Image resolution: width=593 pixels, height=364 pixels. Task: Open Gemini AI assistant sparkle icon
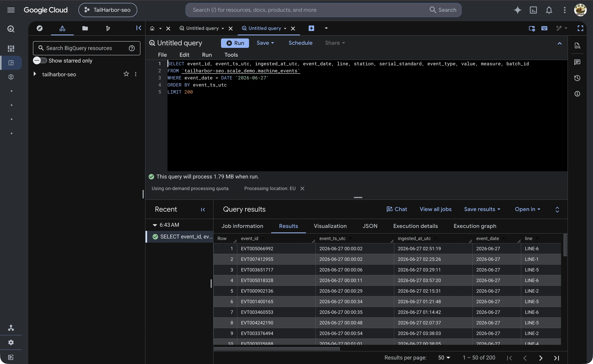click(518, 10)
